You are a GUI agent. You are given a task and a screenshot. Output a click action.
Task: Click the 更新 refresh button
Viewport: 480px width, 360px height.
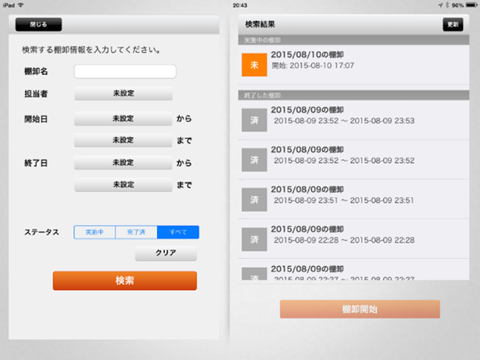click(453, 24)
